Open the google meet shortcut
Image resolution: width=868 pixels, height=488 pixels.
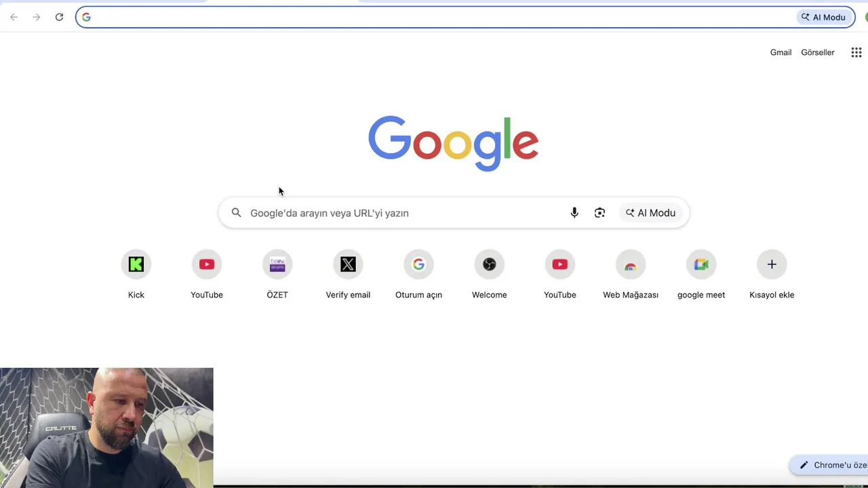(701, 274)
